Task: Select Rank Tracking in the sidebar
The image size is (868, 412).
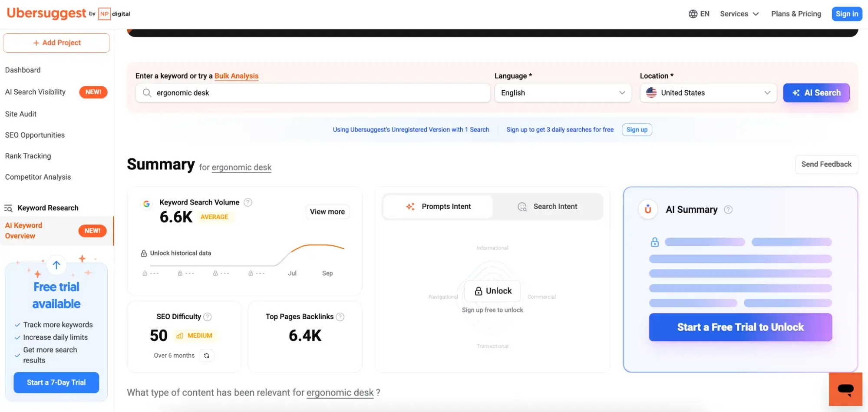Action: 28,156
